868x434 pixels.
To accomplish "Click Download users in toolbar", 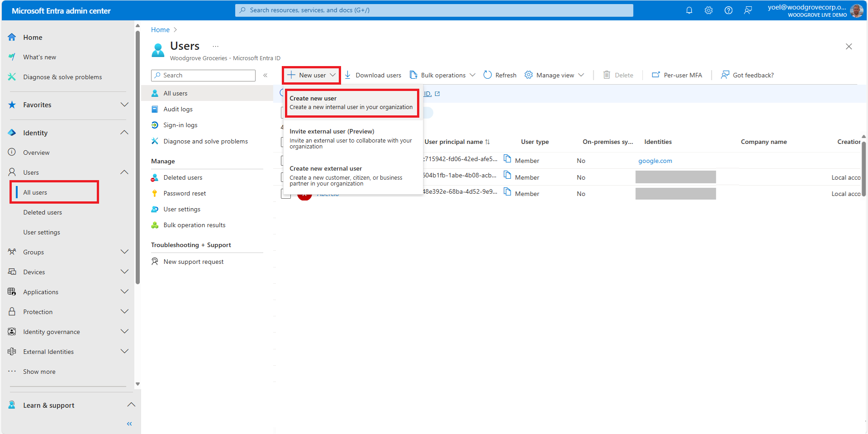I will coord(373,75).
